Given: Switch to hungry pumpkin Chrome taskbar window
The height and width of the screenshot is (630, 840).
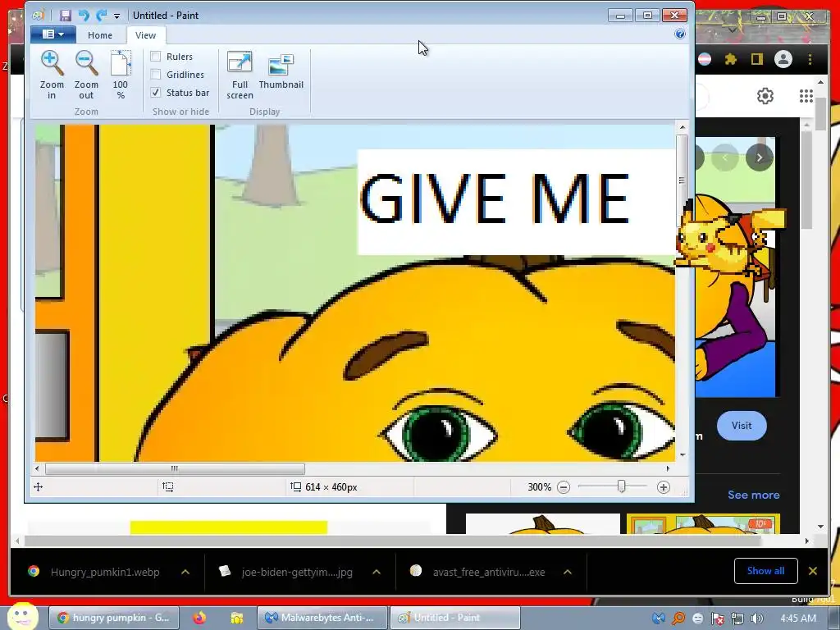Looking at the screenshot, I should (x=114, y=618).
